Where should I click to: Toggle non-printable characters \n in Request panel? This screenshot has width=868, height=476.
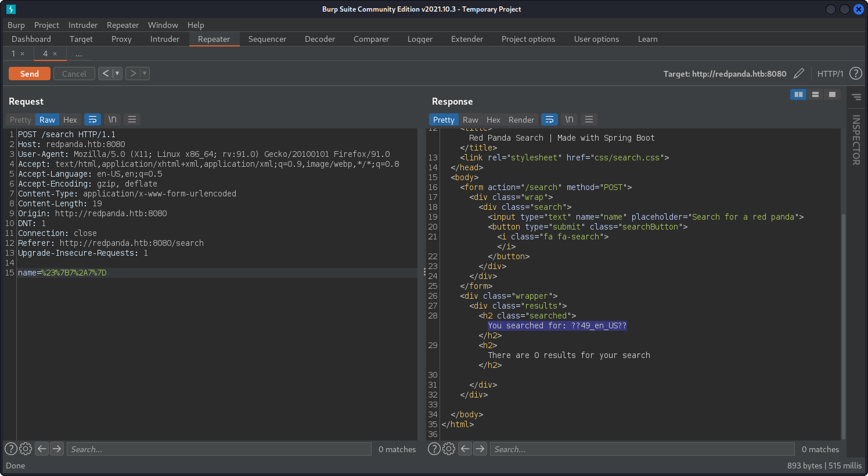(113, 119)
